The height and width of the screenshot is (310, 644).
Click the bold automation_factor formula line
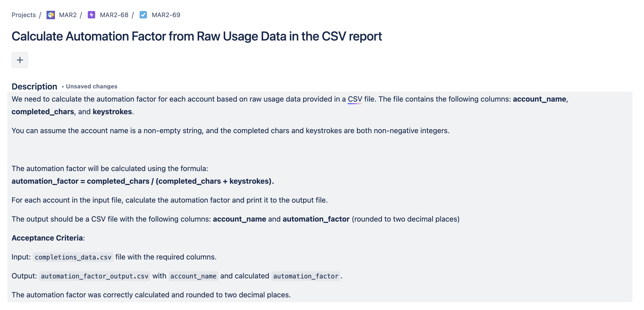143,181
